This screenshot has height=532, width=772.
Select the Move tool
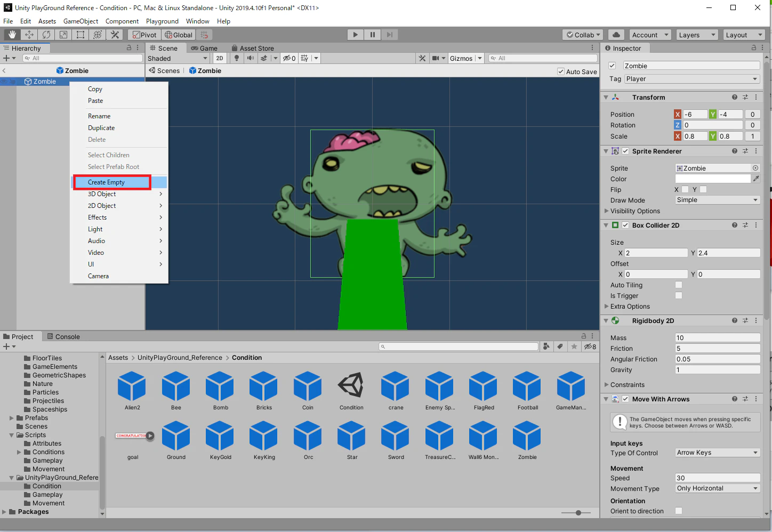29,35
